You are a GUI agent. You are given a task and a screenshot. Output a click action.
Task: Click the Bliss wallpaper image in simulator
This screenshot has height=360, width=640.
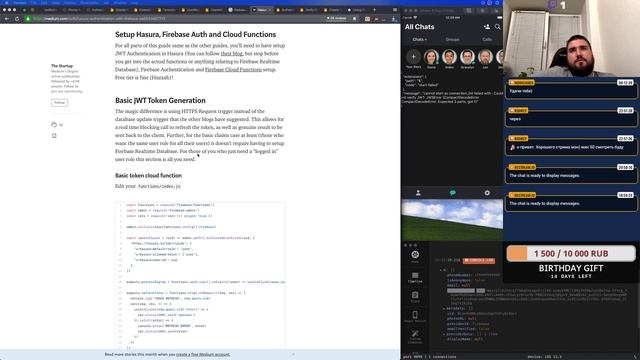[452, 220]
